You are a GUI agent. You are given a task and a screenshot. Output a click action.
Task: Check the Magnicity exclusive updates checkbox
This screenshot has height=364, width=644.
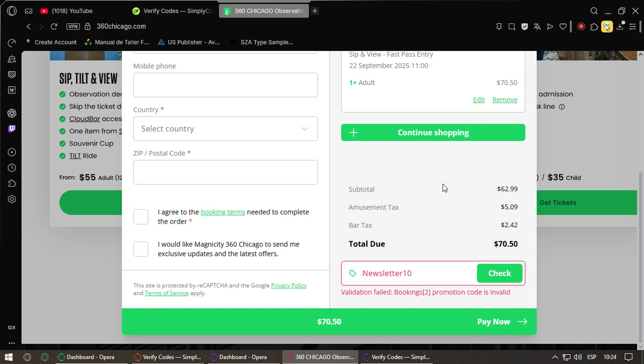[141, 249]
